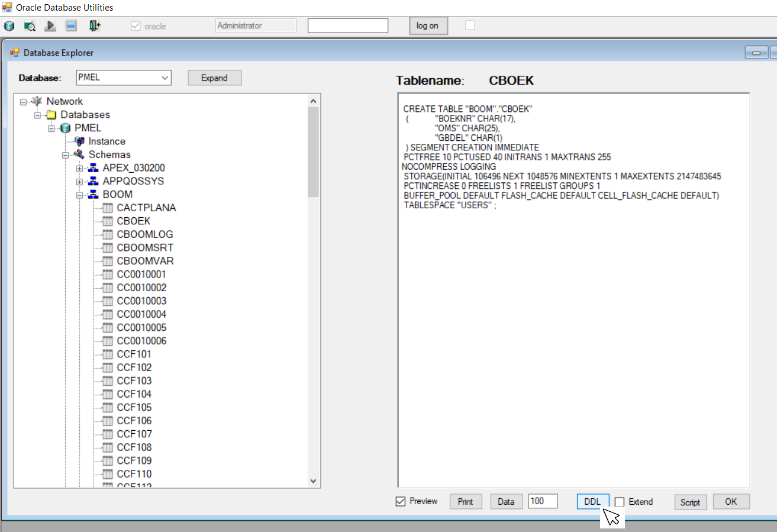Select the CCF107 table row
777x532 pixels.
pyautogui.click(x=134, y=434)
